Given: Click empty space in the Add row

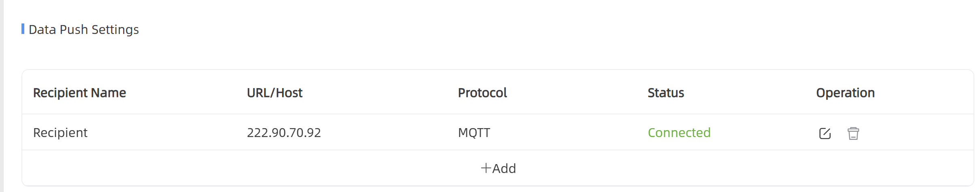Looking at the screenshot, I should (x=243, y=168).
